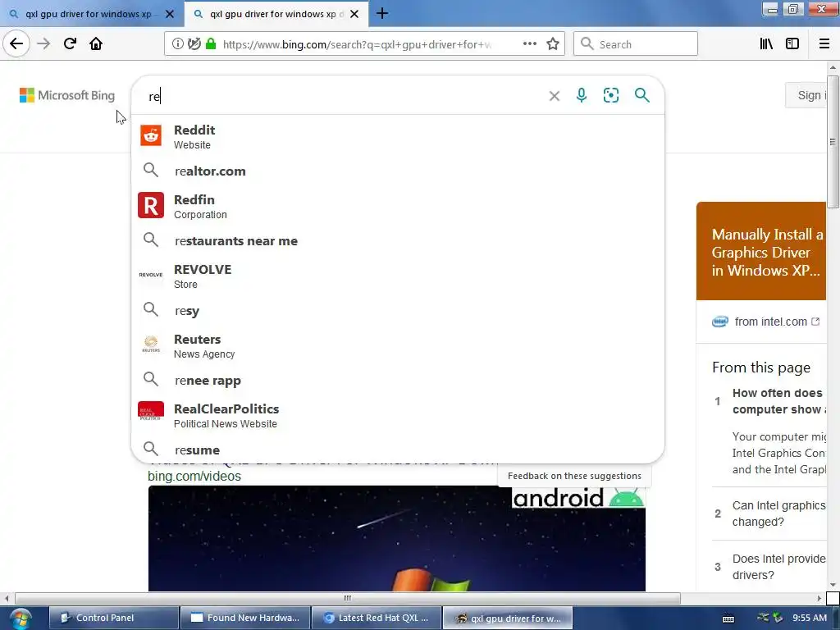Open the Windows Start button
The width and height of the screenshot is (840, 630).
(21, 619)
